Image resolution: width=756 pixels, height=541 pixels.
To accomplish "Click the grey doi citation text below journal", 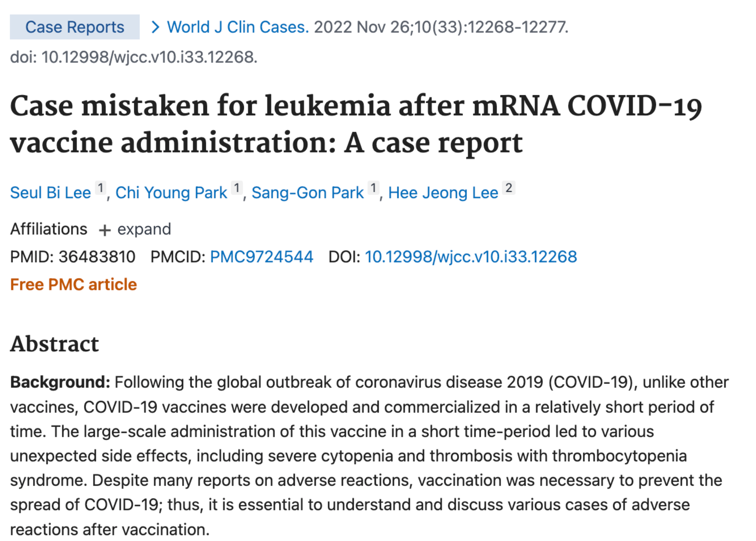I will [x=133, y=57].
